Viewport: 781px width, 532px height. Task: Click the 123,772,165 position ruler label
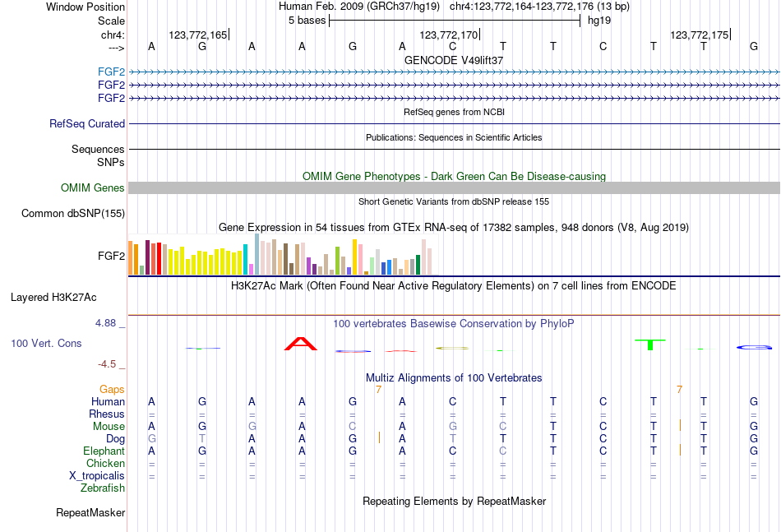click(x=198, y=35)
